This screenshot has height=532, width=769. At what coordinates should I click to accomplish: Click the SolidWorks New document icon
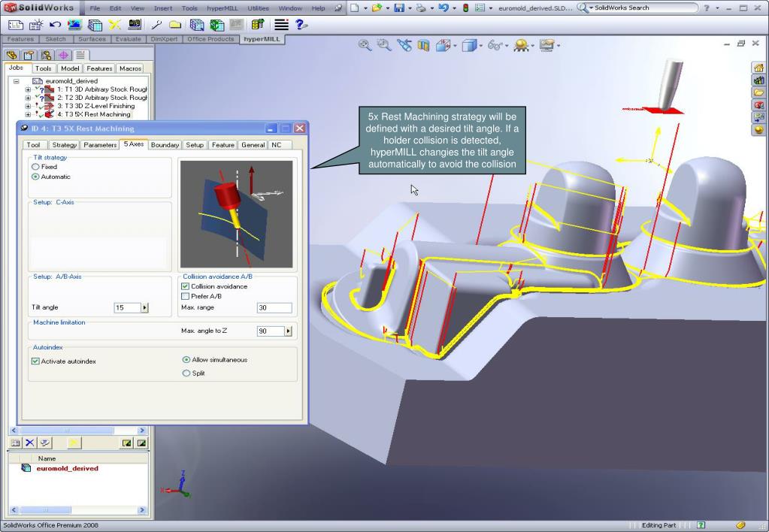coord(354,8)
